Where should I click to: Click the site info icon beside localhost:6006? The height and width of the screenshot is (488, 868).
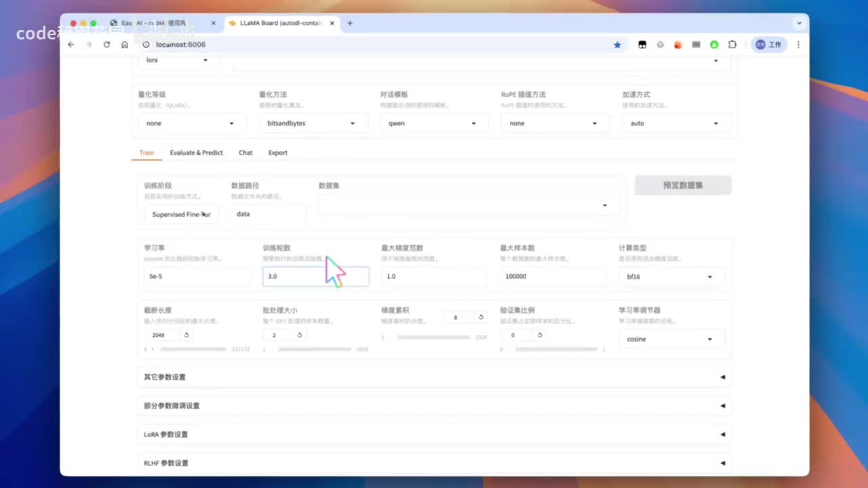146,45
